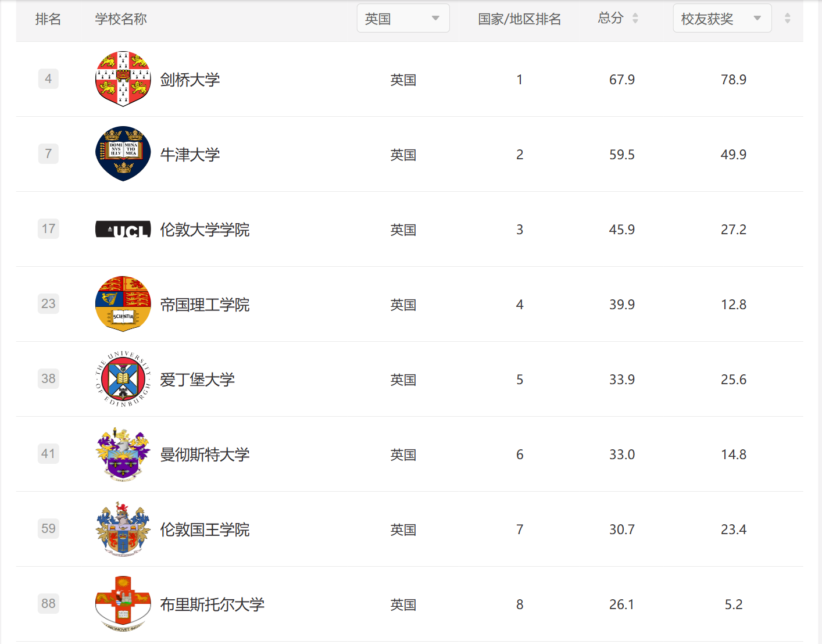
Task: Open the 爱丁堡大学 link
Action: 198,380
